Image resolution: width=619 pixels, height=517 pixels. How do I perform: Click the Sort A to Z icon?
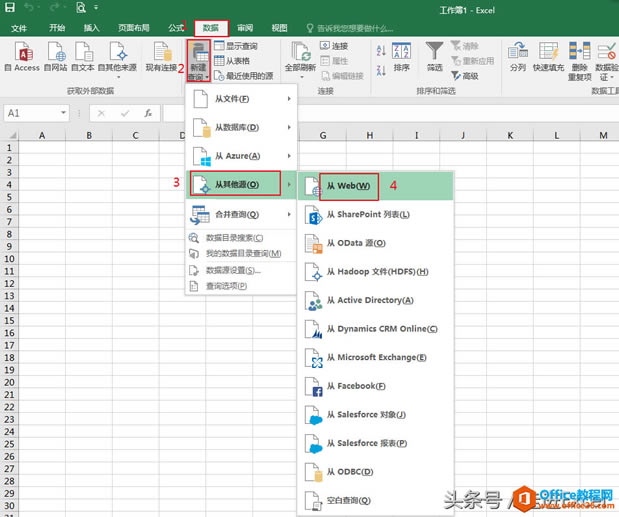tap(381, 50)
